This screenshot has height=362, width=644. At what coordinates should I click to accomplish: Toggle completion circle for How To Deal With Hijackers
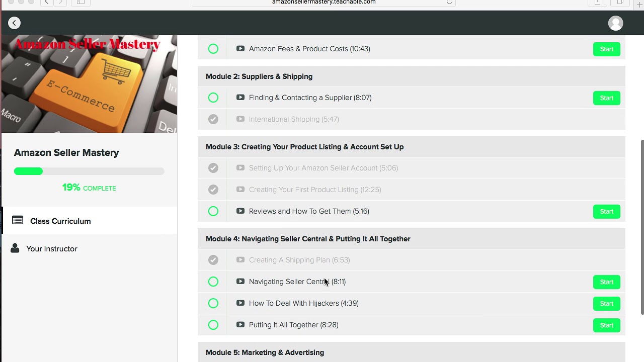213,303
